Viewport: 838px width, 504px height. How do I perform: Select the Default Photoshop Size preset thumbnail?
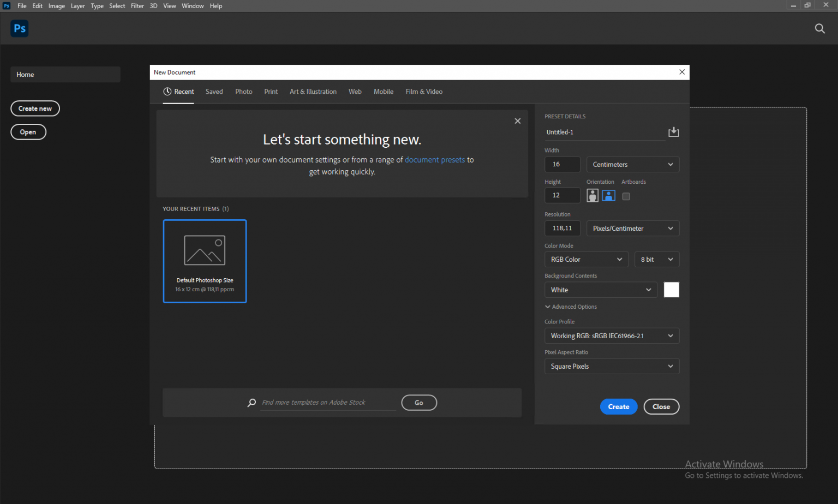[x=205, y=261]
